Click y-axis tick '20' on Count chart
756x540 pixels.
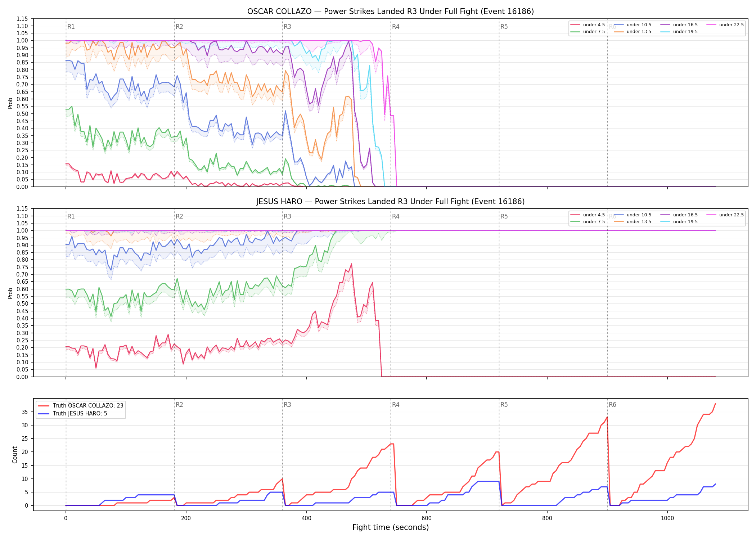(25, 452)
